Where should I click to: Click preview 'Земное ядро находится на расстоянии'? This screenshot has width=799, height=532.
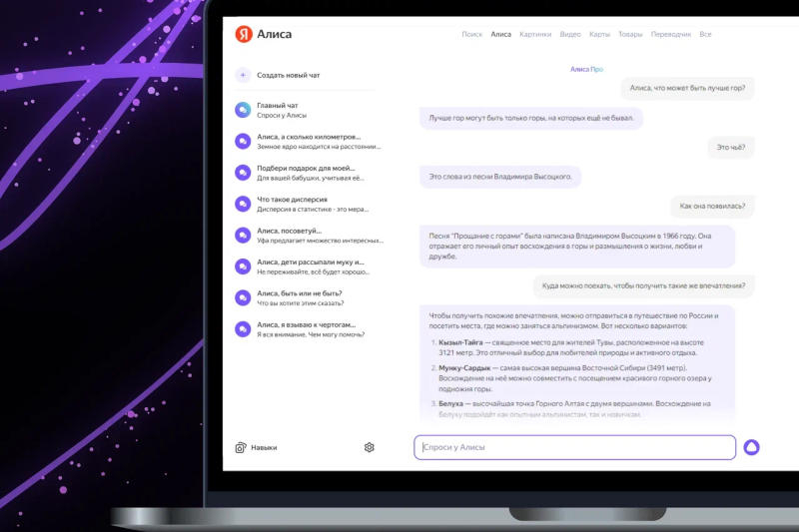pos(319,147)
